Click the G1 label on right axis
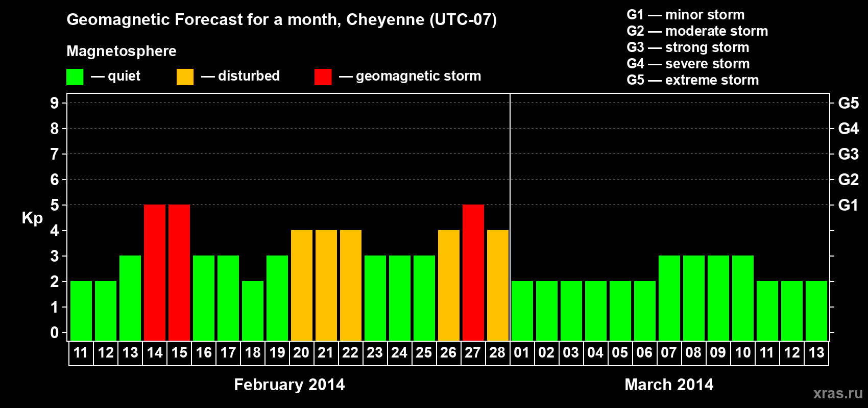The width and height of the screenshot is (868, 408). pos(849,205)
